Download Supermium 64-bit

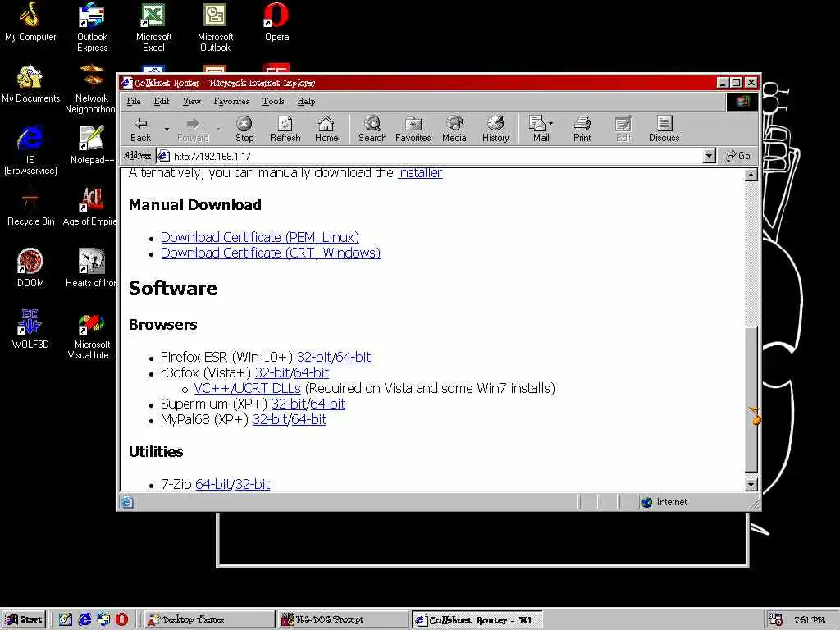pyautogui.click(x=328, y=404)
